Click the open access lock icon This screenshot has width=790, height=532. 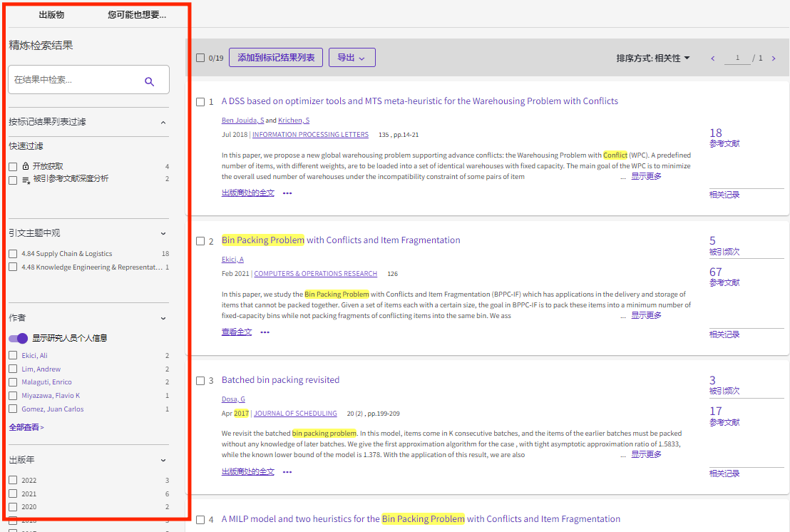pyautogui.click(x=26, y=165)
